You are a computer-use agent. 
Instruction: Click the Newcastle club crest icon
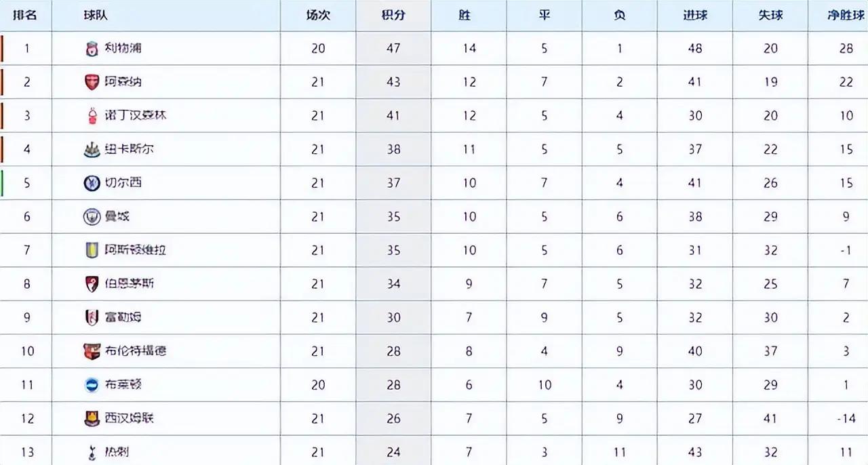click(92, 149)
